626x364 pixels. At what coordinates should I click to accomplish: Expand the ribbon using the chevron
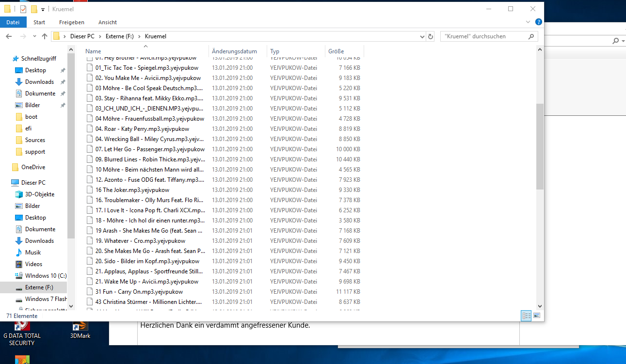click(528, 22)
